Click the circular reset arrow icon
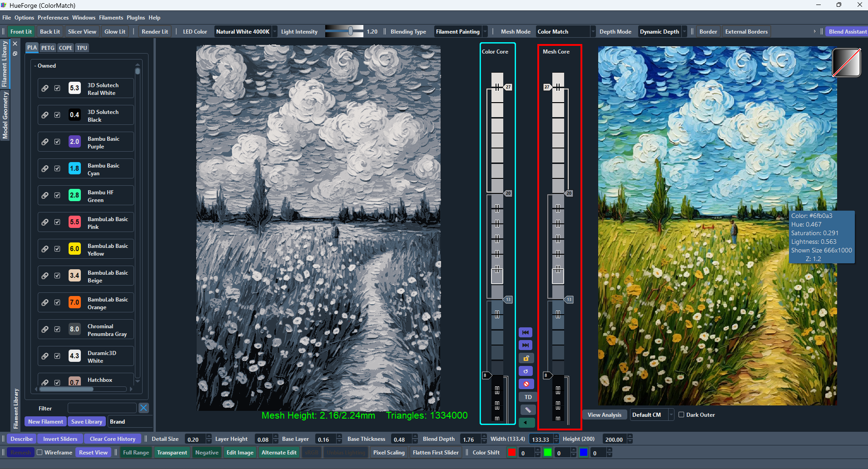Image resolution: width=868 pixels, height=469 pixels. (x=526, y=371)
